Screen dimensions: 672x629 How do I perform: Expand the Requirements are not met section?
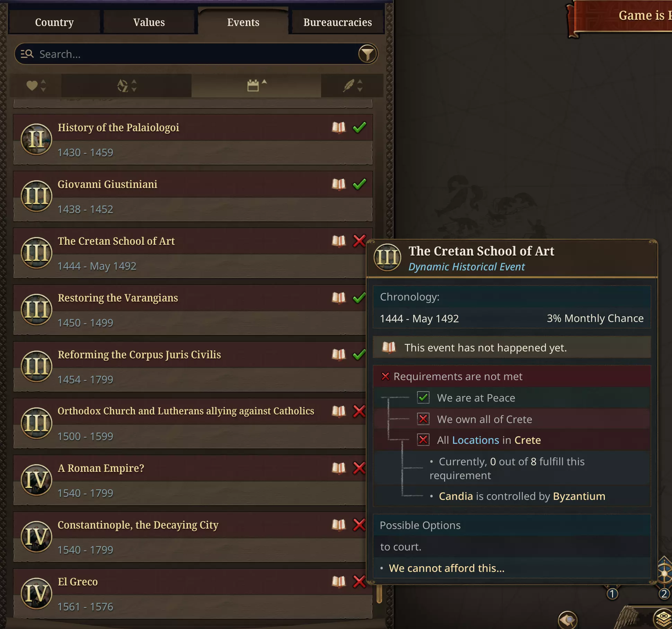click(x=512, y=376)
